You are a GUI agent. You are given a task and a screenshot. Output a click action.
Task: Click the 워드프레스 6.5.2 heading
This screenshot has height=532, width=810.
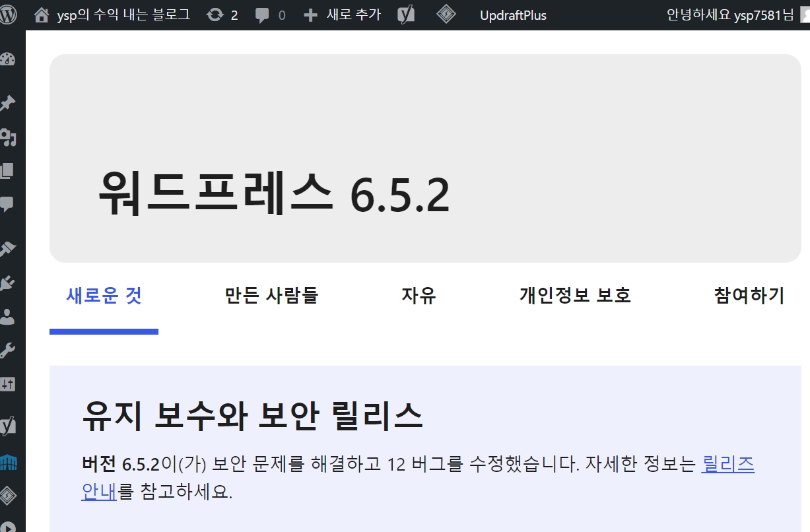point(274,193)
